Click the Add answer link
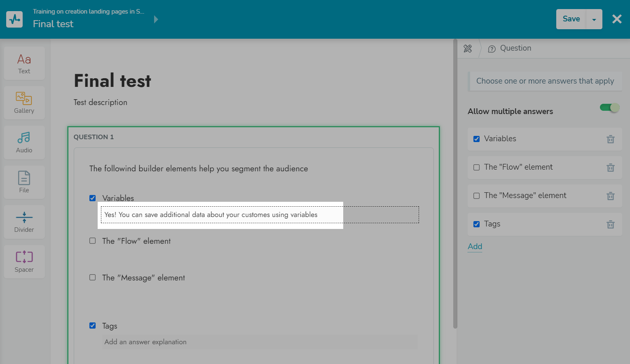 pyautogui.click(x=475, y=247)
